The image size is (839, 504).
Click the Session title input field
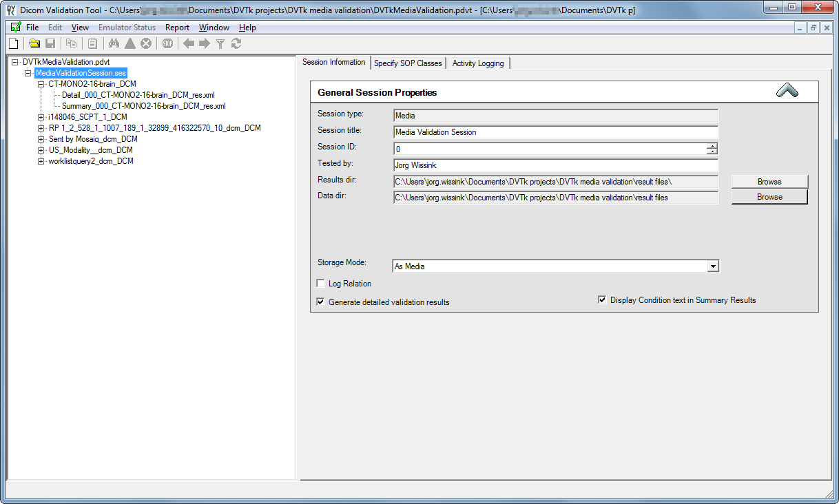(555, 132)
